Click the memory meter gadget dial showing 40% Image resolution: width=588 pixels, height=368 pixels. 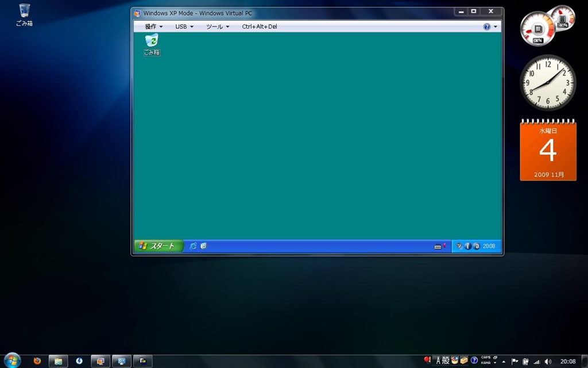coord(563,17)
